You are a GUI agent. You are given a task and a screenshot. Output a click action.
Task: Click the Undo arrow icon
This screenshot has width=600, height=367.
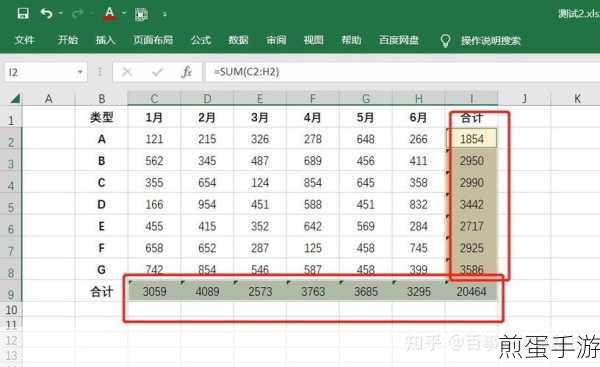[46, 14]
